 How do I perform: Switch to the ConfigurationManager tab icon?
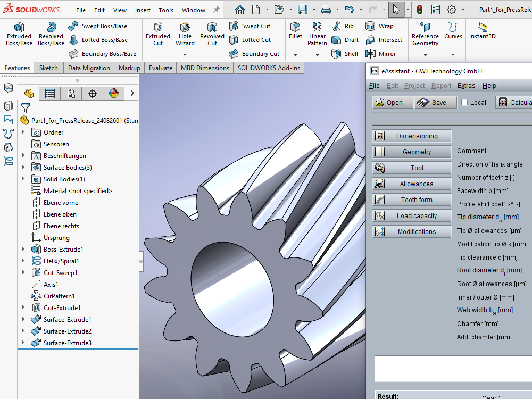71,94
